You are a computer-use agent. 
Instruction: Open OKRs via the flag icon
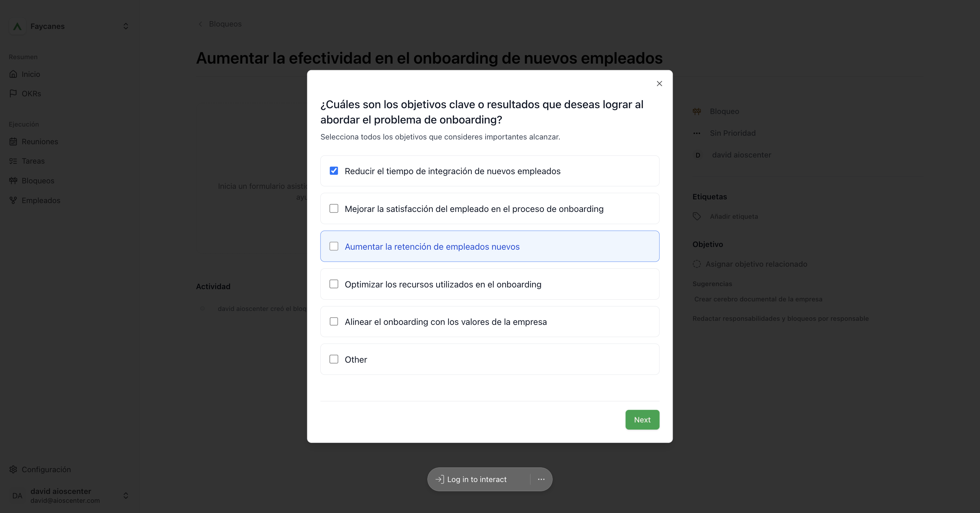coord(13,93)
